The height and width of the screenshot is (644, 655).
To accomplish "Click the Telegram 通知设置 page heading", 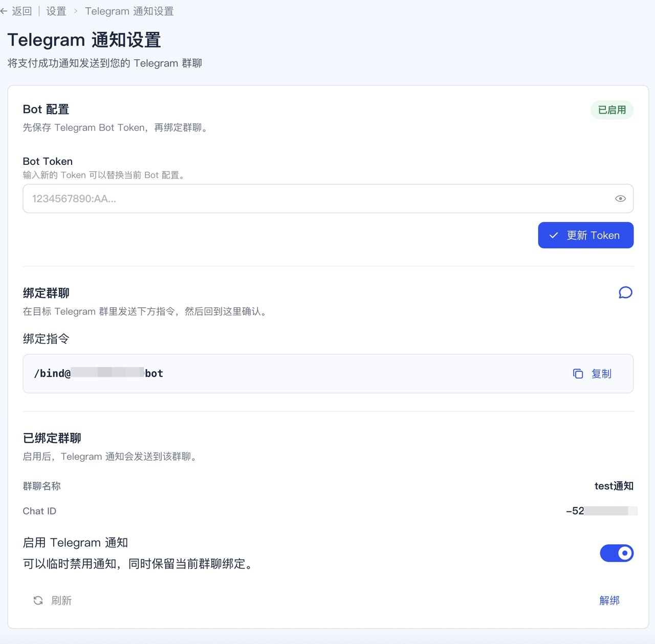I will coord(84,40).
